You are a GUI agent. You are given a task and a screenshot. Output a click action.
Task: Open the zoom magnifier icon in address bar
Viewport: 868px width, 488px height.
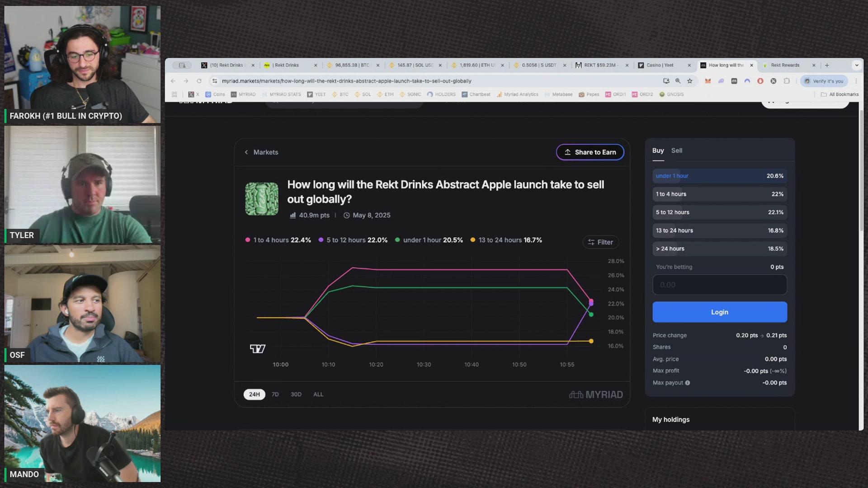678,81
